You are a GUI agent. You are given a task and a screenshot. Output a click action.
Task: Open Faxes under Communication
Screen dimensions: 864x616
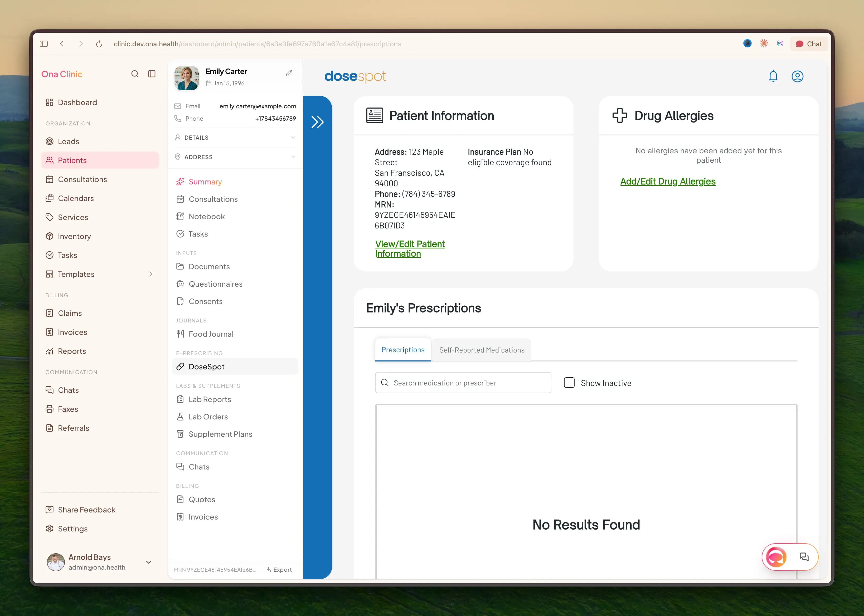(x=100, y=409)
